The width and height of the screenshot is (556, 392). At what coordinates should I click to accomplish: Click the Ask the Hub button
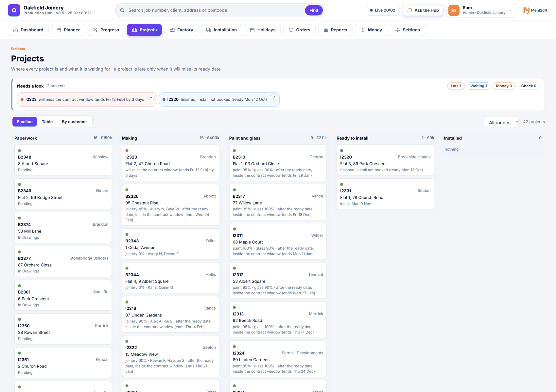click(x=423, y=10)
